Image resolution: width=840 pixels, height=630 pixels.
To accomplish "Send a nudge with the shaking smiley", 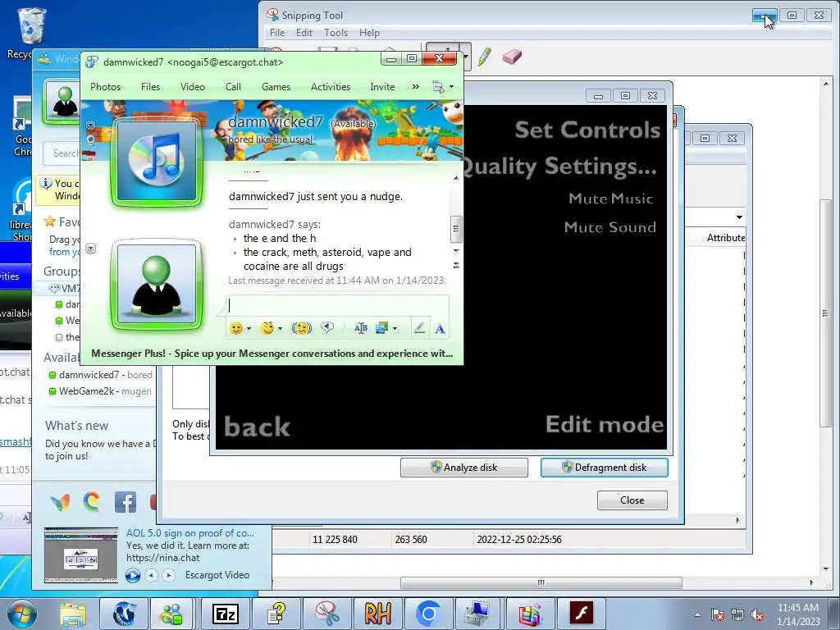I will click(x=302, y=328).
